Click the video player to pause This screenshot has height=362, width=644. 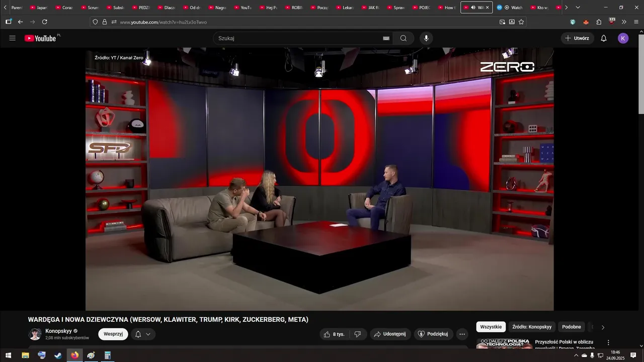[319, 179]
